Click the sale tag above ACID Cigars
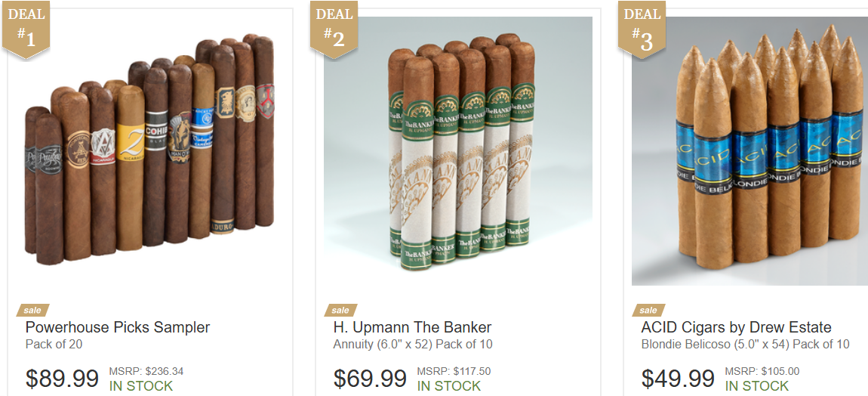Screen dimensions: 868x396 tap(649, 310)
